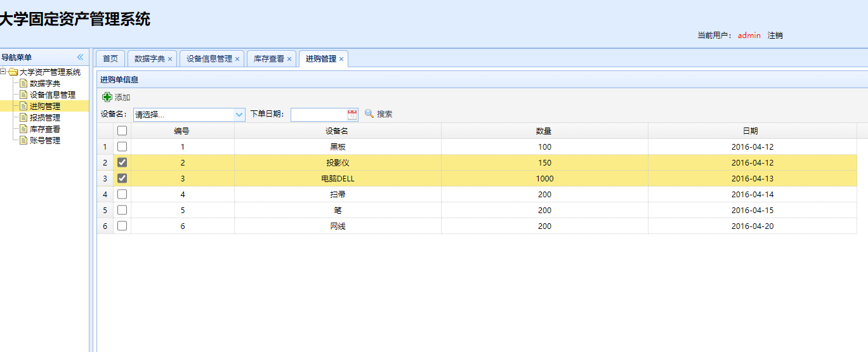Switch to the 首页 tab

point(110,59)
